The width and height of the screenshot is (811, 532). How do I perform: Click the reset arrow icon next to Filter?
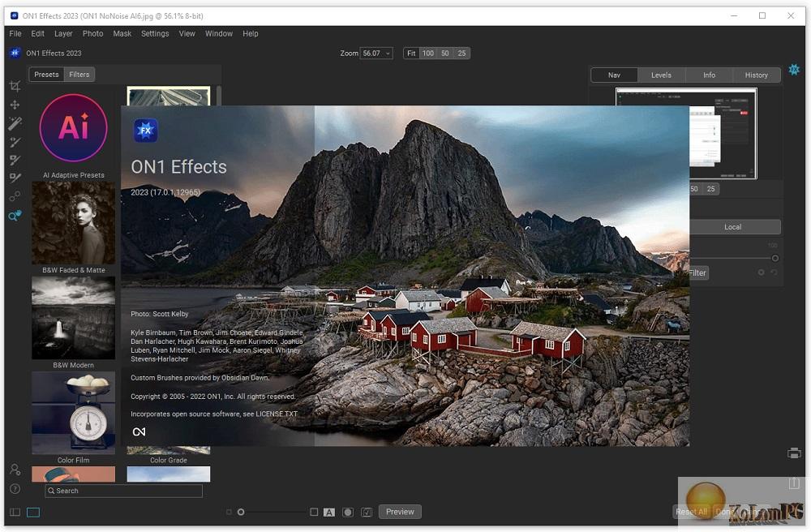tap(774, 272)
